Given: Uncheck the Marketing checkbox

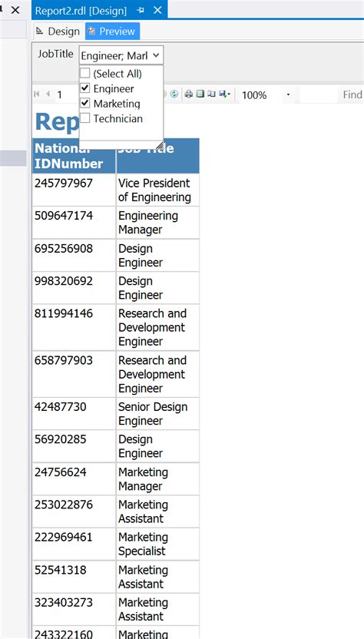Looking at the screenshot, I should click(84, 104).
